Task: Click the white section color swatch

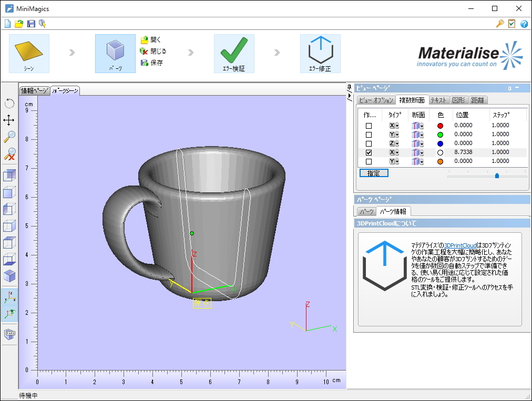Action: (440, 152)
